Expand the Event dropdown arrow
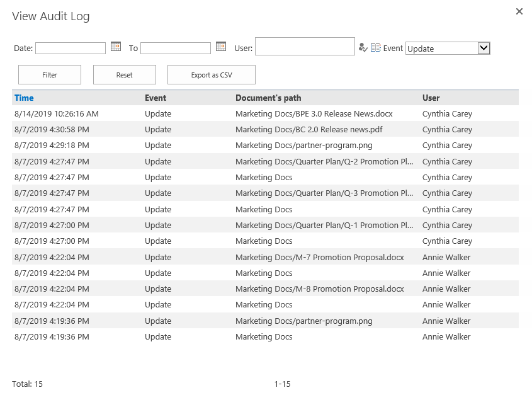 (484, 48)
